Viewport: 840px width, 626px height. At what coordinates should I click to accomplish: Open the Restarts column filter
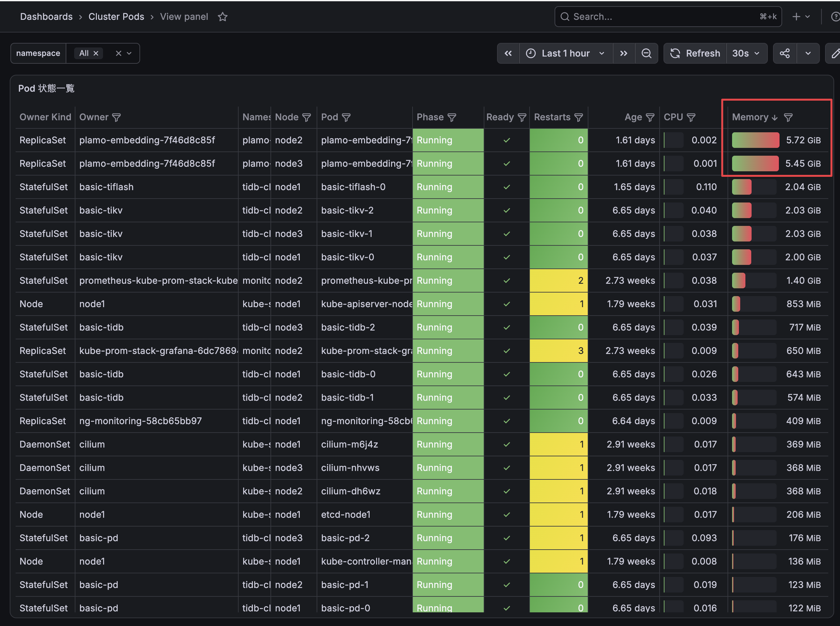coord(579,117)
